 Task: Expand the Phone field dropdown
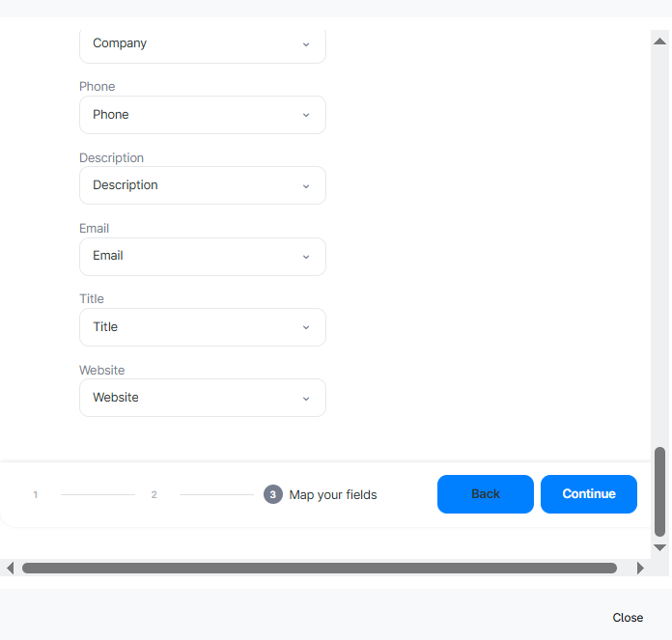202,115
